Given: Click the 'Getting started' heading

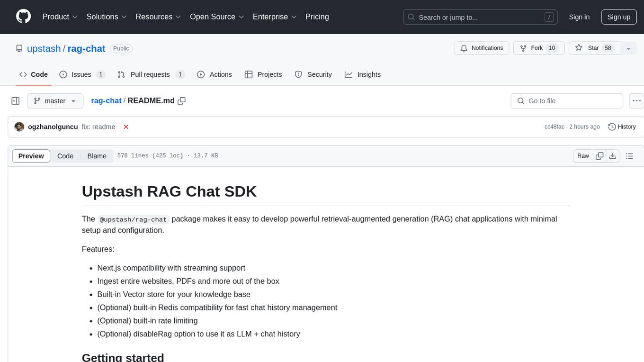Looking at the screenshot, I should (123, 357).
